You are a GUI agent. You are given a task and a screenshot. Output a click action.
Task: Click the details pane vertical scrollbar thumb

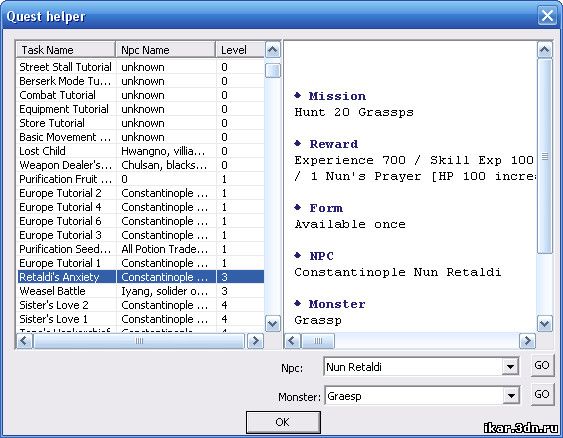[x=545, y=157]
